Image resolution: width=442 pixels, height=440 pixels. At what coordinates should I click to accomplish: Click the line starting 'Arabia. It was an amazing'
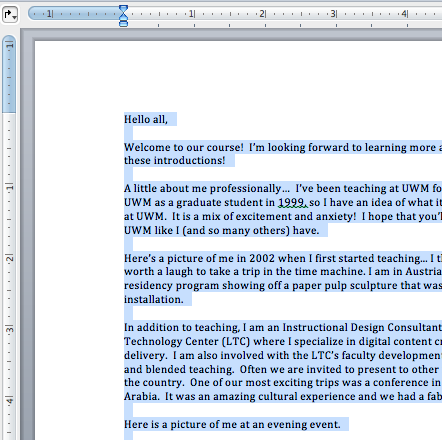pyautogui.click(x=283, y=396)
